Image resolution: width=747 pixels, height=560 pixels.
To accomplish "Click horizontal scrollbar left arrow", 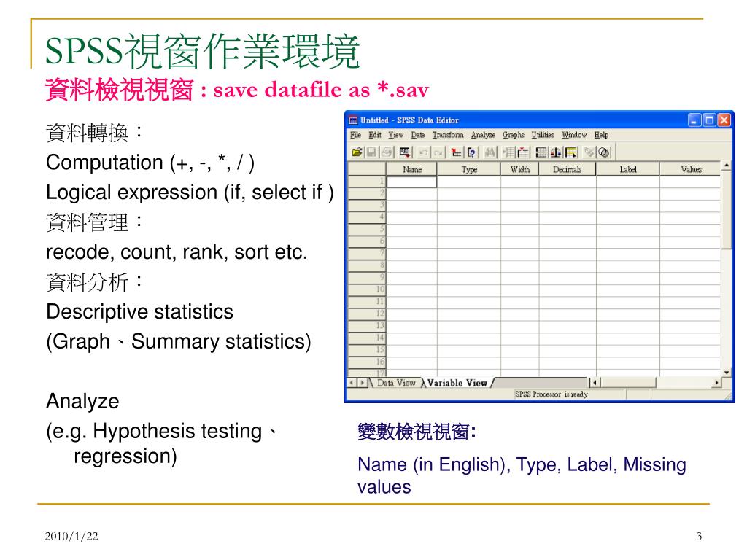I will (594, 382).
